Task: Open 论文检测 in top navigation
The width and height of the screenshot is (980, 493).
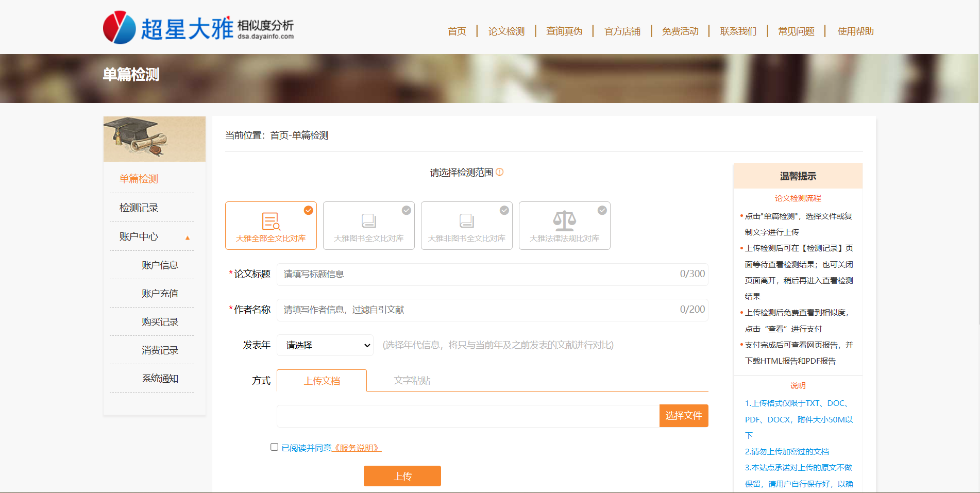Action: point(506,31)
